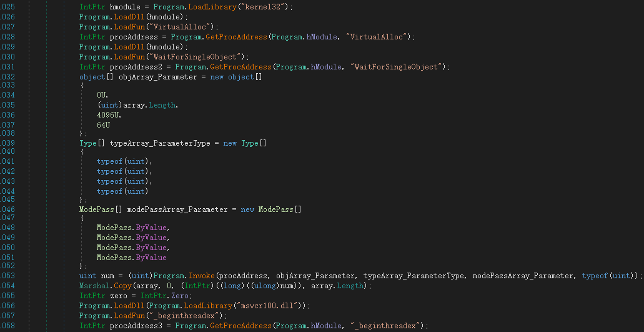Viewport: 644px width, 332px height.
Task: Click modePassArray_Parameter declaration on line 046
Action: [177, 209]
